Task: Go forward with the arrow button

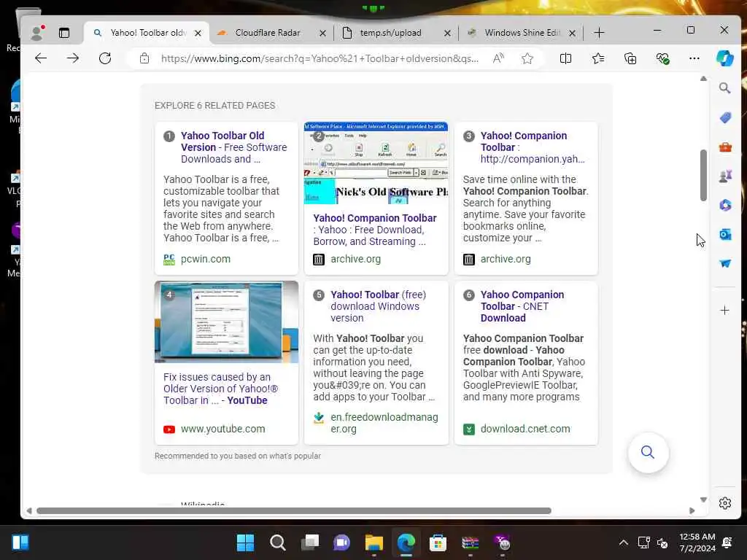Action: 73,58
